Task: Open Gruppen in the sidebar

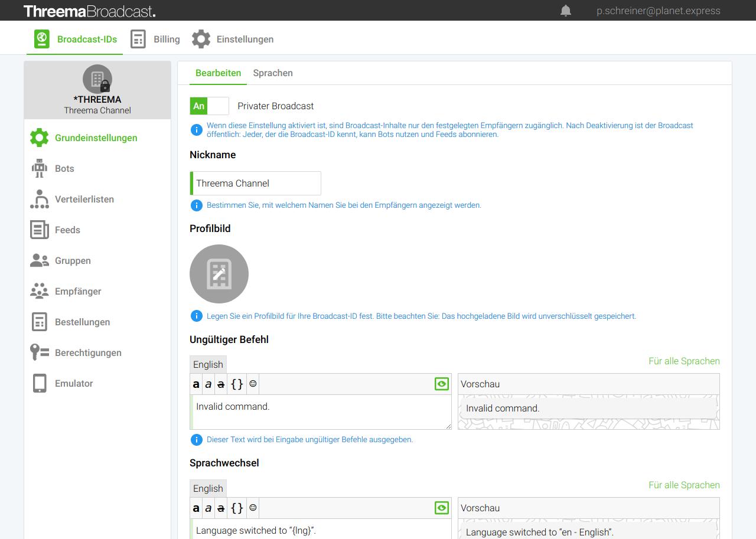Action: point(97,260)
